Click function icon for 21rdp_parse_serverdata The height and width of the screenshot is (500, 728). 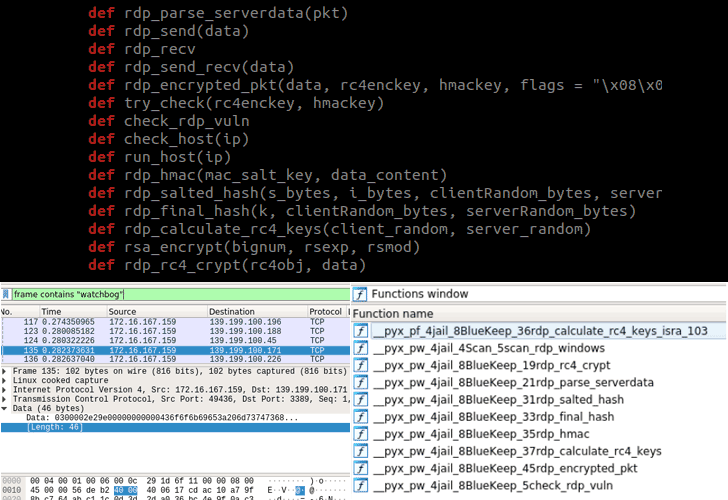(361, 383)
